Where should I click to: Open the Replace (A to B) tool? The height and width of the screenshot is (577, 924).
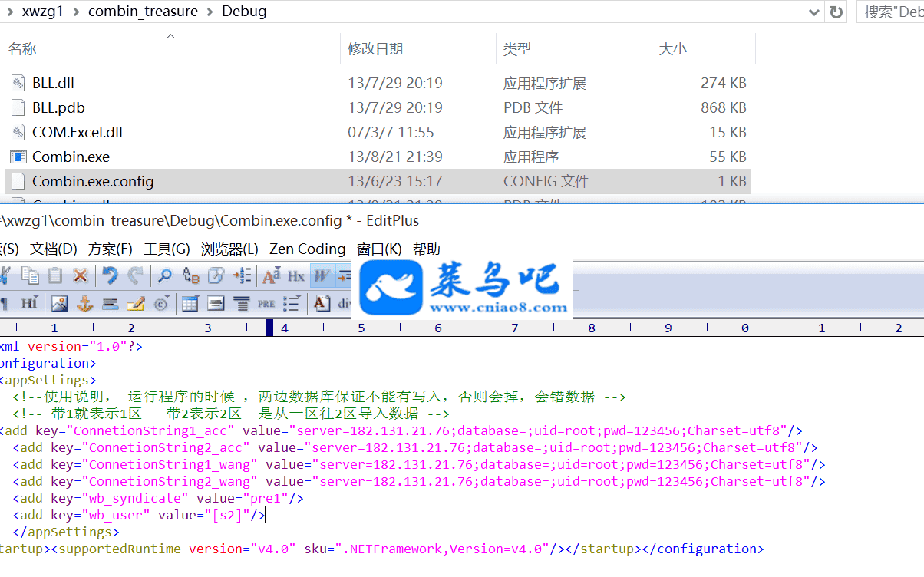pos(191,275)
